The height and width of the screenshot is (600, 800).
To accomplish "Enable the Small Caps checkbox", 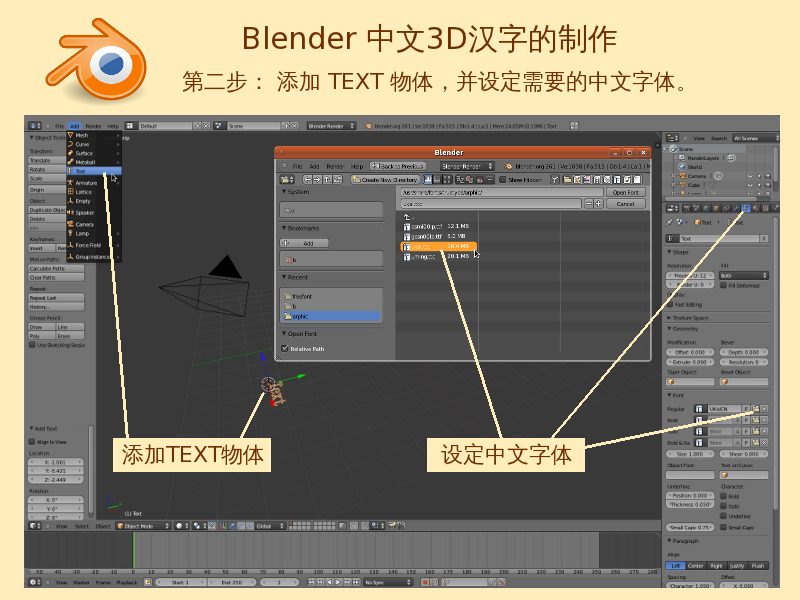I will point(723,527).
